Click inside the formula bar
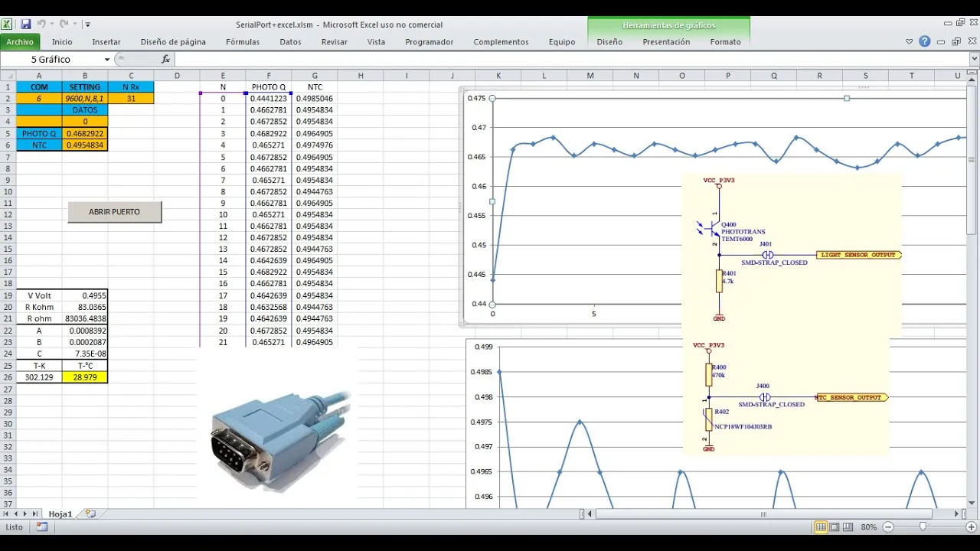Image resolution: width=980 pixels, height=551 pixels. tap(570, 60)
